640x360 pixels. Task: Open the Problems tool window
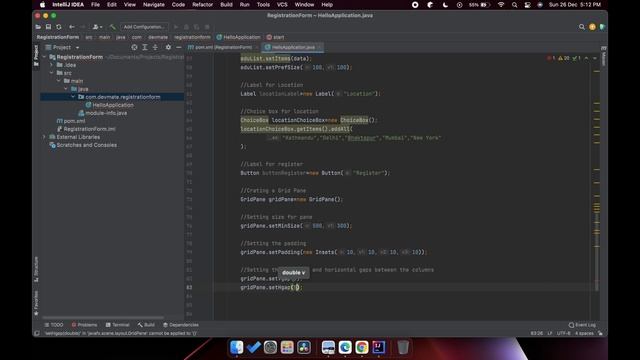pos(84,325)
